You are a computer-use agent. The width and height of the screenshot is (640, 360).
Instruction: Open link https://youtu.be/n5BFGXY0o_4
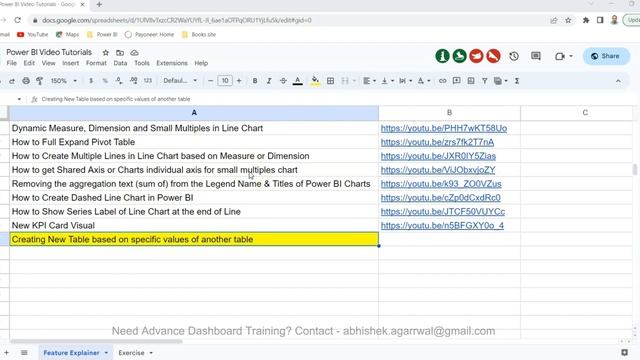pos(442,225)
